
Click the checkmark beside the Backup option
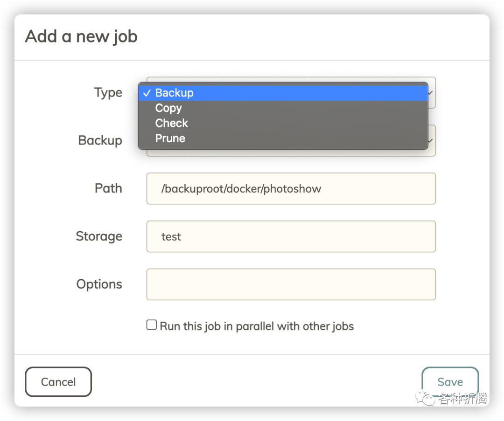(147, 93)
